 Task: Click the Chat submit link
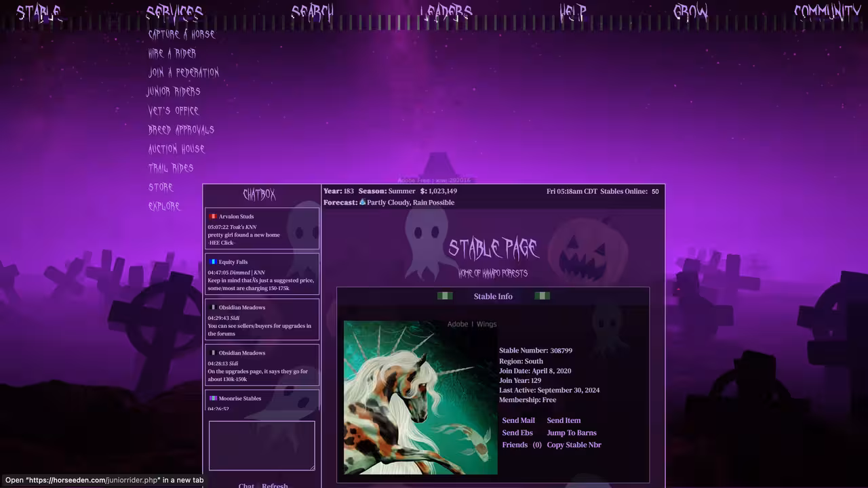[246, 486]
